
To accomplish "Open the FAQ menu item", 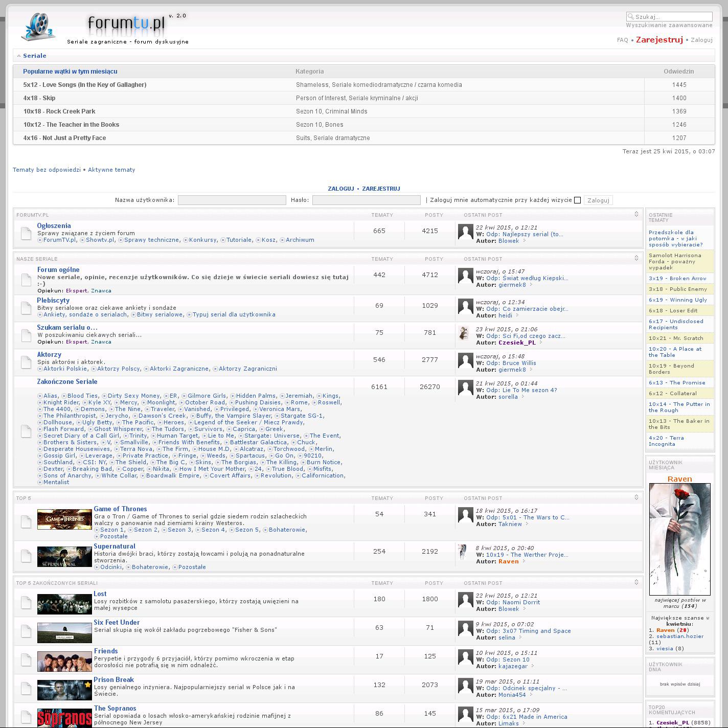I will (x=622, y=40).
